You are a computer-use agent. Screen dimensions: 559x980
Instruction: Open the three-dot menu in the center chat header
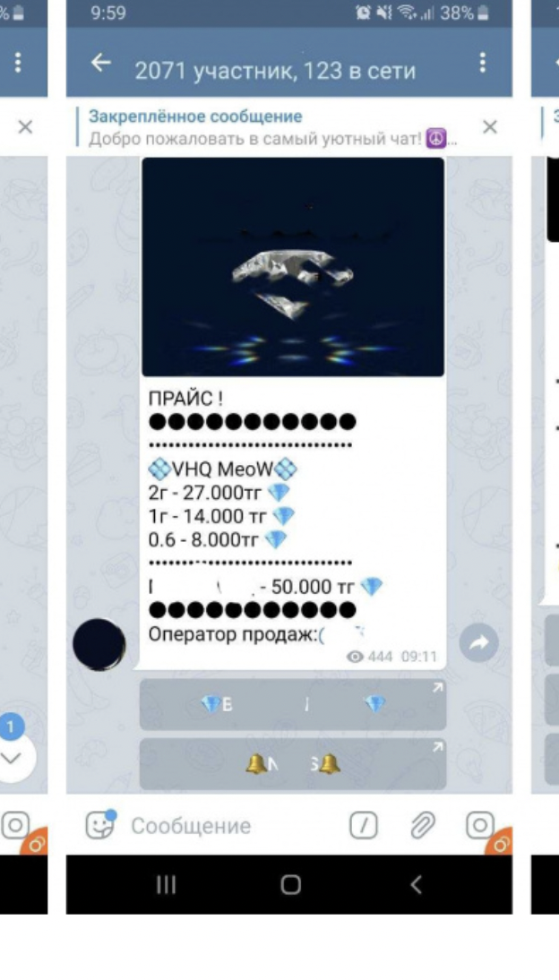coord(482,63)
